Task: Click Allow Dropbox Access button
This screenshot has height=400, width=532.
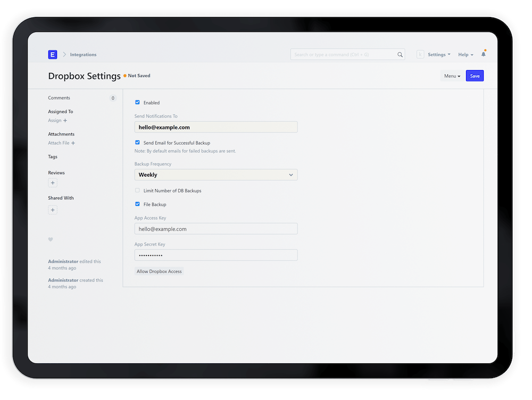Action: pyautogui.click(x=159, y=271)
